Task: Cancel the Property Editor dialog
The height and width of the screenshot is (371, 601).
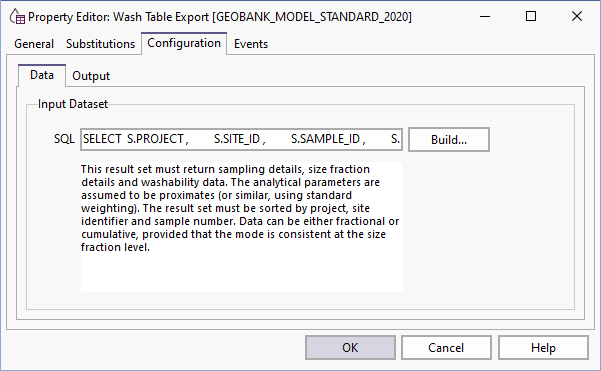Action: click(446, 348)
